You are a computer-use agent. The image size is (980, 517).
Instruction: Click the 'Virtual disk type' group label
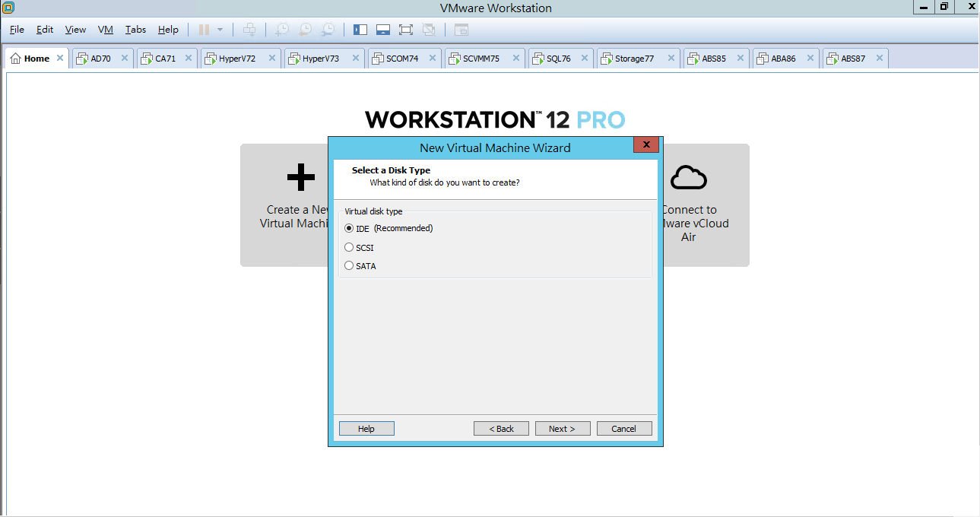pyautogui.click(x=373, y=211)
